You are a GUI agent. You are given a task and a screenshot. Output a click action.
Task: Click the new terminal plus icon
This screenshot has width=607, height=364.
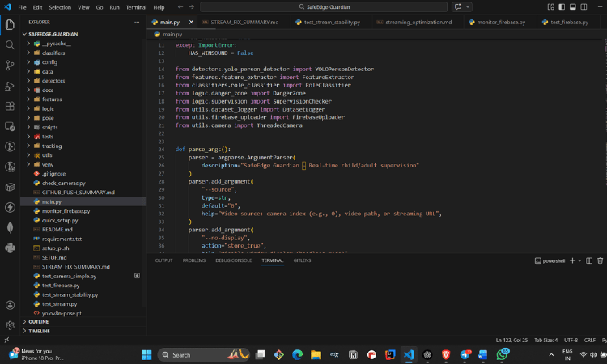click(571, 260)
